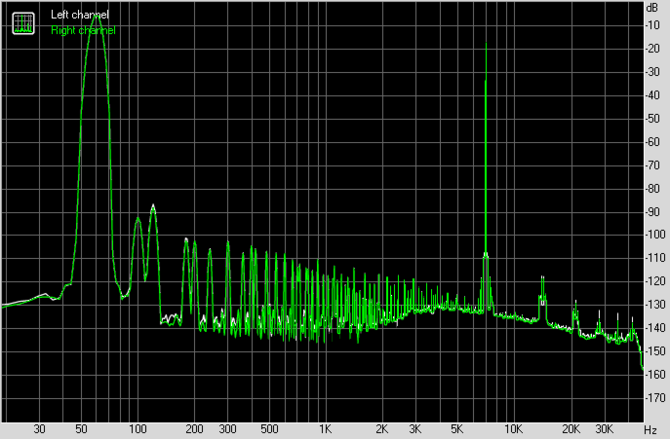670x439 pixels.
Task: Click the -10 dB axis value
Action: [654, 25]
